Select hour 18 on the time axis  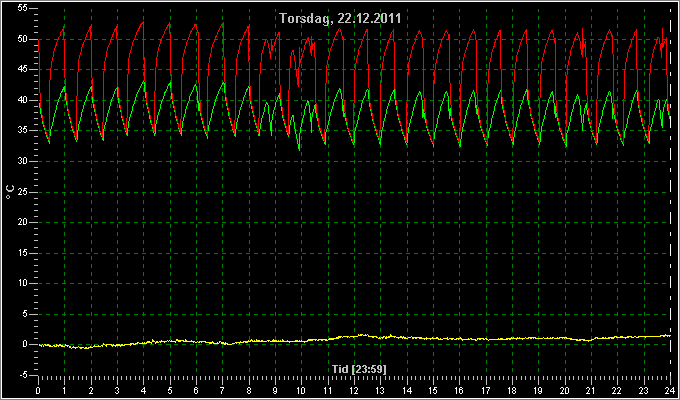512,390
